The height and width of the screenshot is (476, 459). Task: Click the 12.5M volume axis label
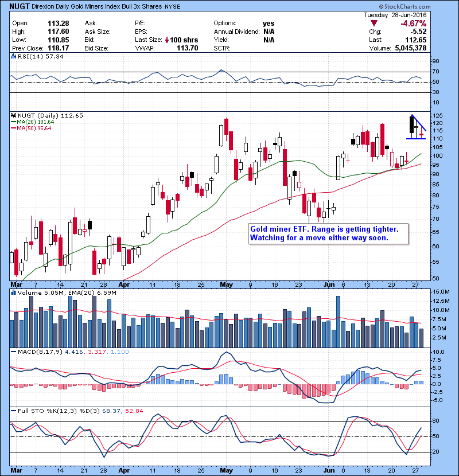point(441,301)
